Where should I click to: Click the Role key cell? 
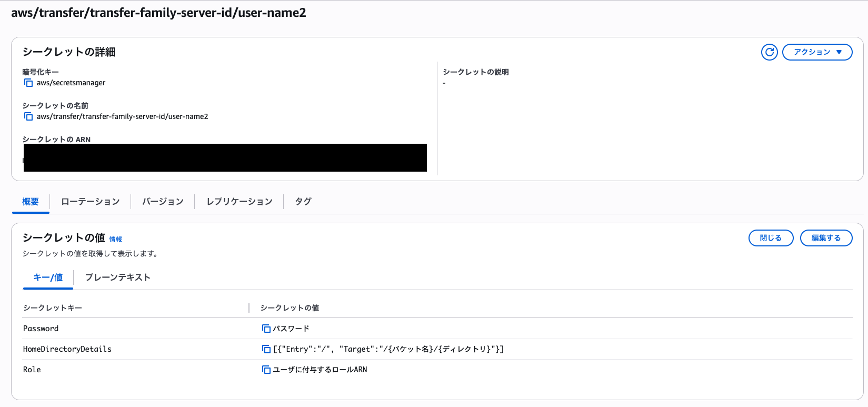point(32,370)
